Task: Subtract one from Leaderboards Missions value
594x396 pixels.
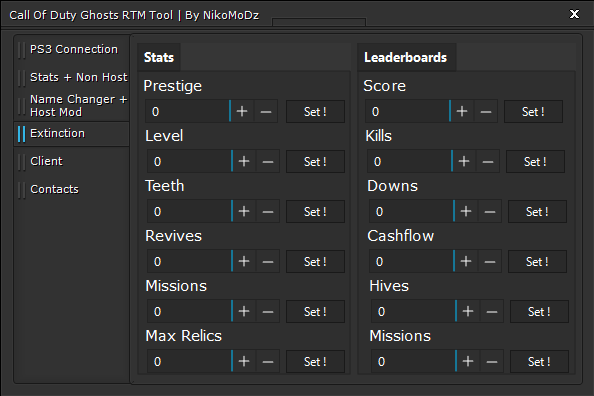Action: pyautogui.click(x=492, y=362)
